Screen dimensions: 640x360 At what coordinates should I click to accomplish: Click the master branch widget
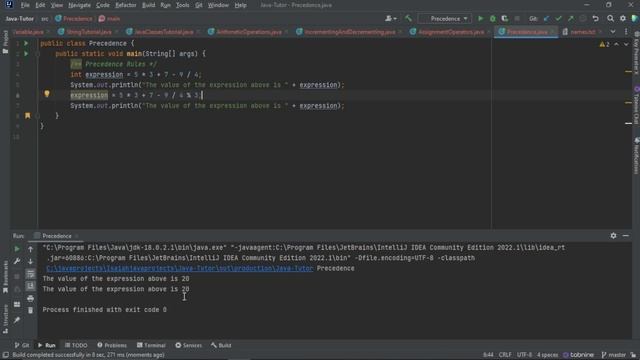[x=613, y=355]
